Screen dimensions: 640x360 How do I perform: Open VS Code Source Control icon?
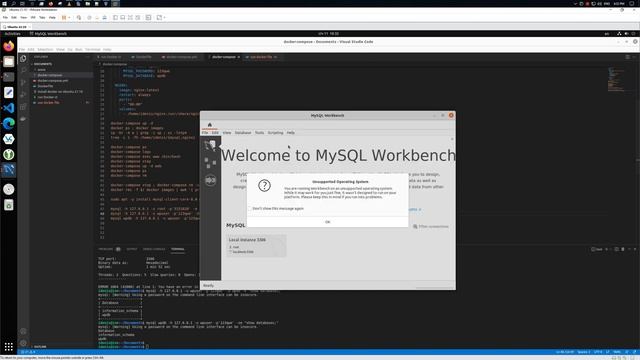click(23, 83)
